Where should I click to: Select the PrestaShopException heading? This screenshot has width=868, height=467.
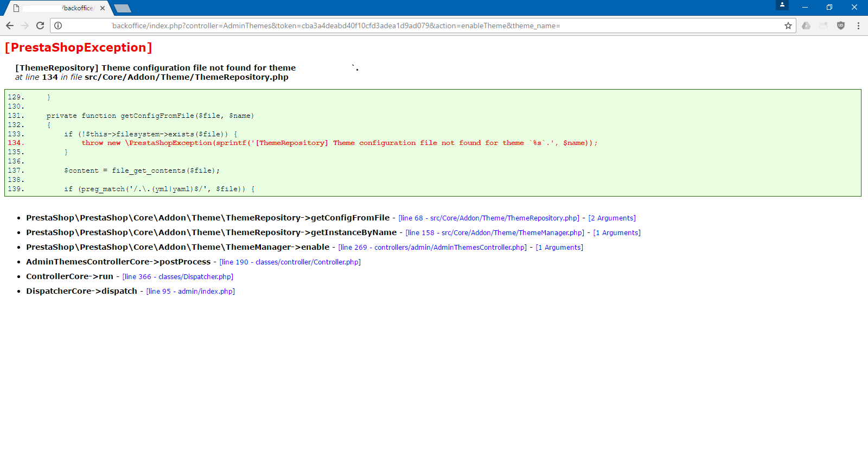[x=78, y=47]
